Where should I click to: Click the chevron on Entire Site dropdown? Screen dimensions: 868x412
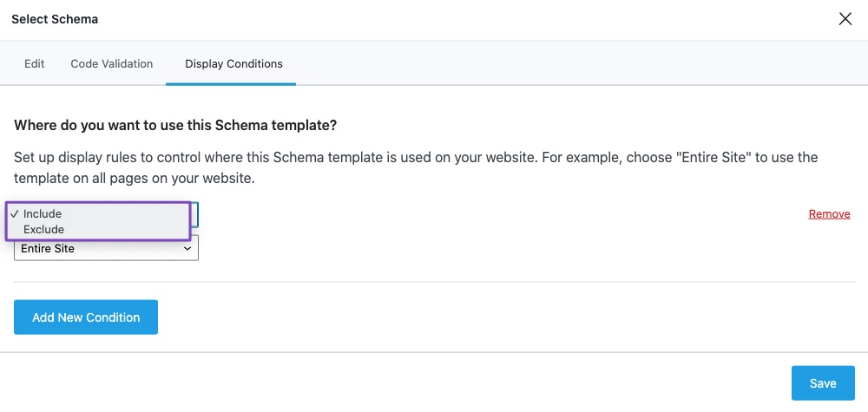click(x=187, y=249)
